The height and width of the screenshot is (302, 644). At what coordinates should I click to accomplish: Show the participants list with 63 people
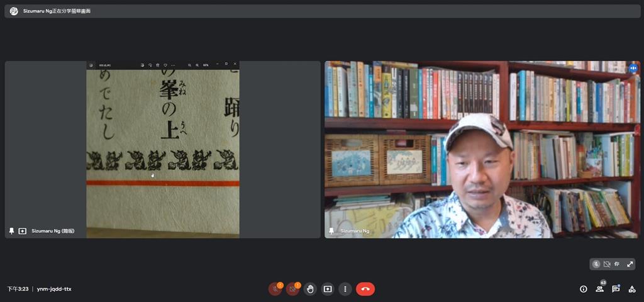click(599, 289)
